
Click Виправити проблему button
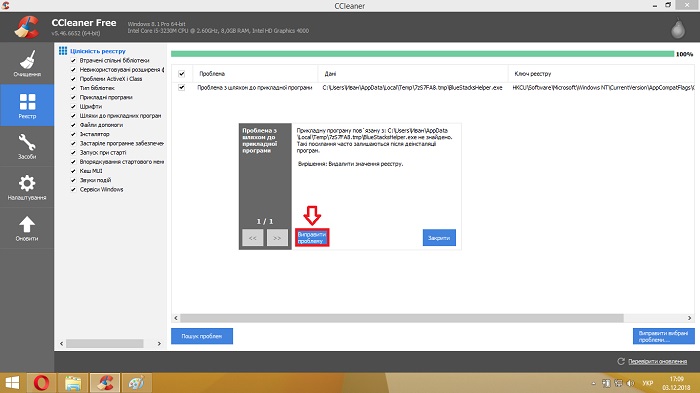(x=312, y=238)
